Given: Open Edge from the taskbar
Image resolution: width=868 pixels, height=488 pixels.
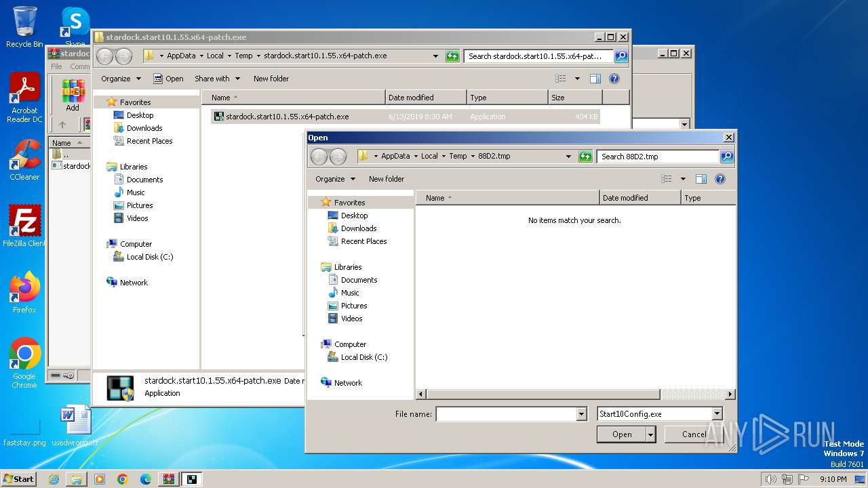Looking at the screenshot, I should click(x=146, y=479).
